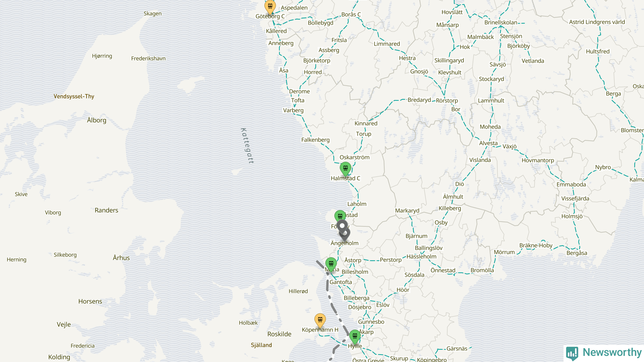
Task: Select the Växjö label on the map
Action: (x=509, y=146)
